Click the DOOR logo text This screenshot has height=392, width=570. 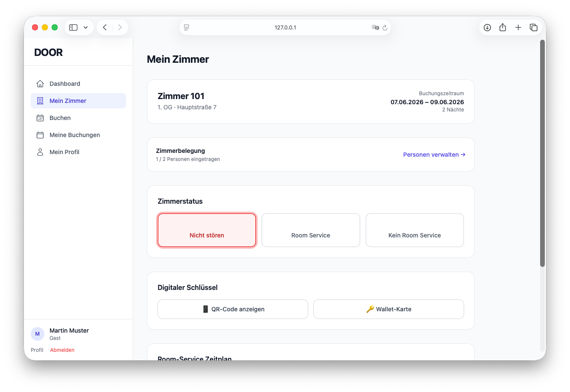[x=48, y=53]
